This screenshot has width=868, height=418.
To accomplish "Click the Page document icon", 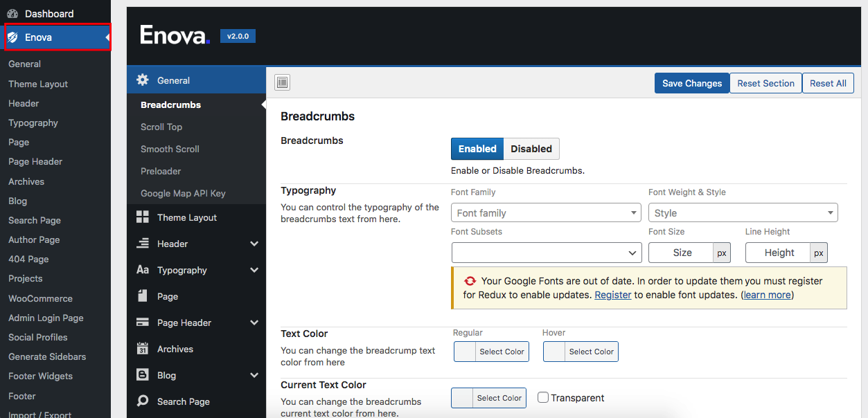I will point(143,296).
